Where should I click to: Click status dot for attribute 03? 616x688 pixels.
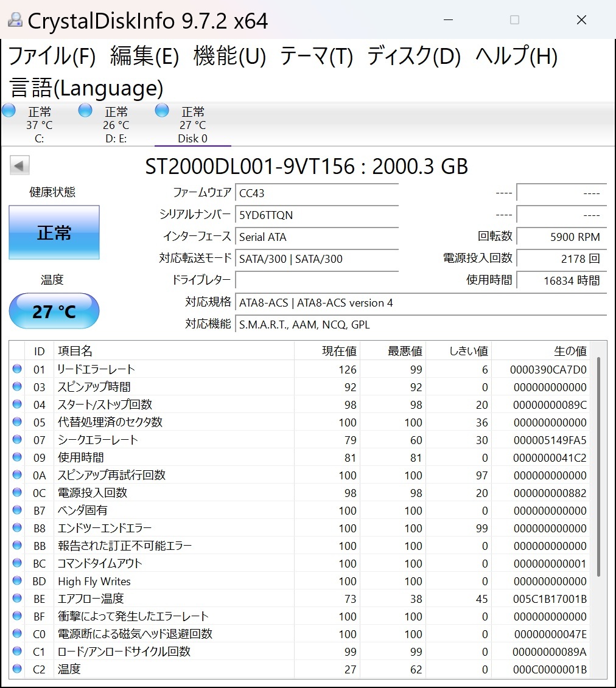(x=17, y=386)
